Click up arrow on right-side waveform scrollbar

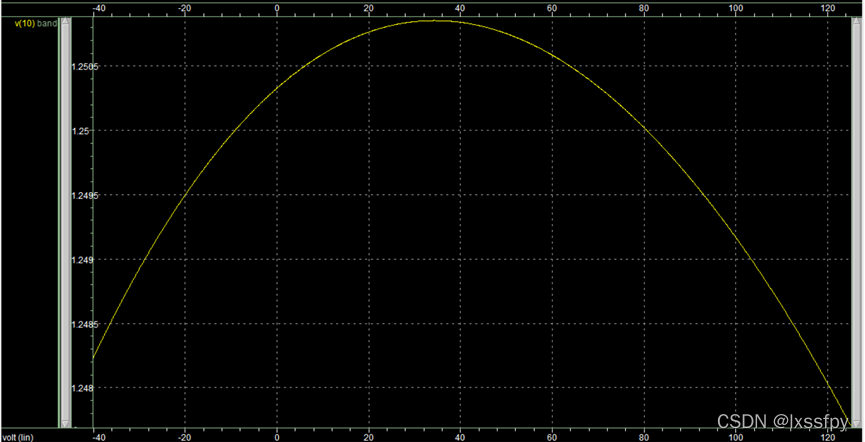click(857, 22)
